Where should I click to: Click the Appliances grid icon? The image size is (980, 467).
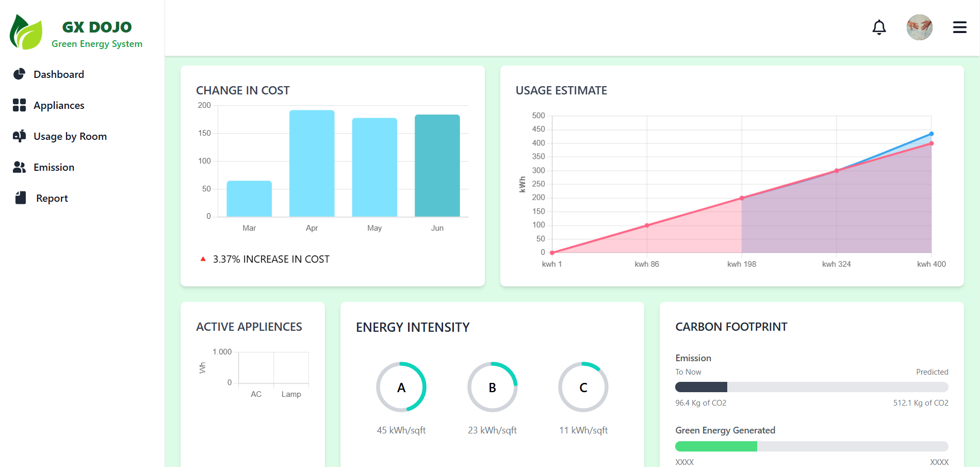tap(19, 105)
